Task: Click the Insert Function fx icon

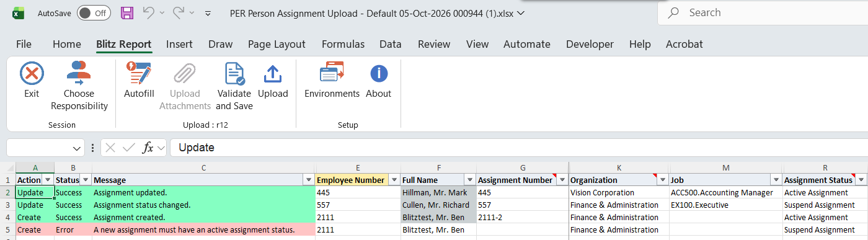Action: pyautogui.click(x=148, y=148)
